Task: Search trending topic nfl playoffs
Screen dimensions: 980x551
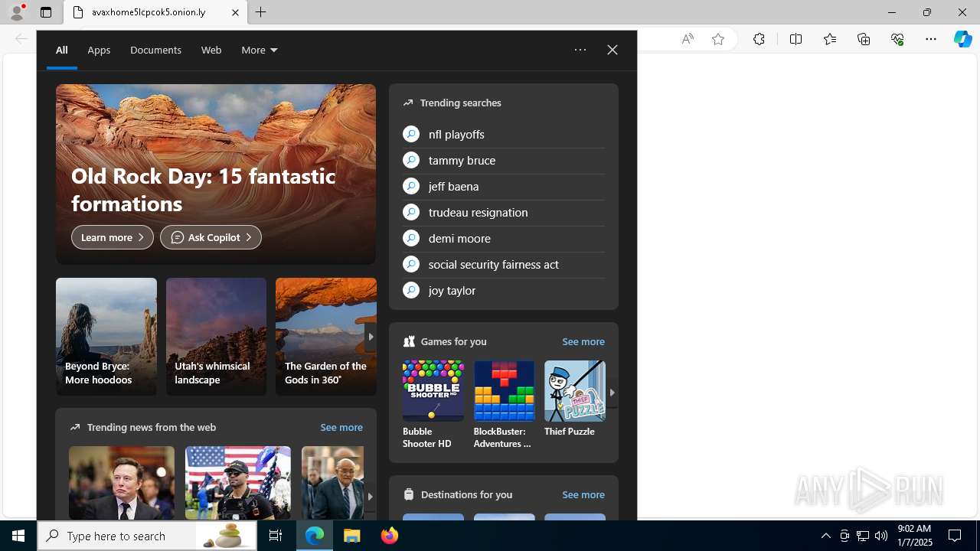Action: point(504,135)
